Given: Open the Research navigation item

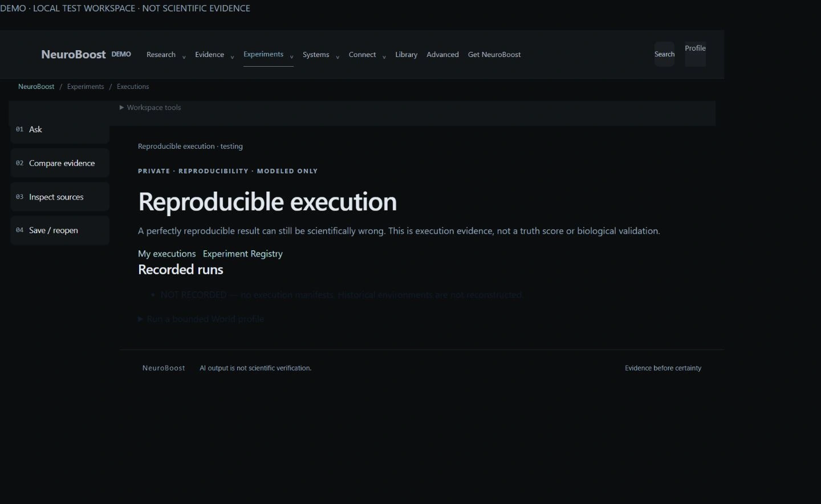Looking at the screenshot, I should pyautogui.click(x=161, y=54).
